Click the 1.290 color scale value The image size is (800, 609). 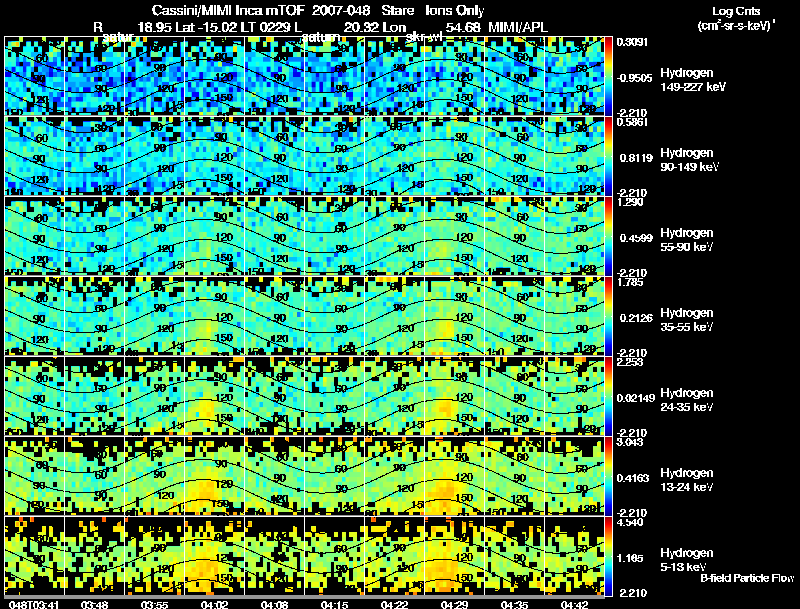pyautogui.click(x=630, y=202)
